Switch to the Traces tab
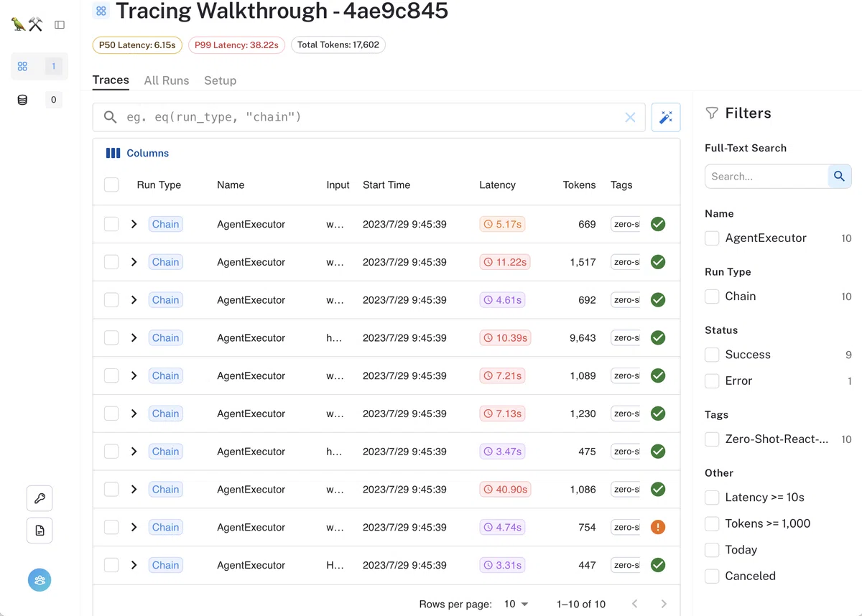 click(111, 80)
